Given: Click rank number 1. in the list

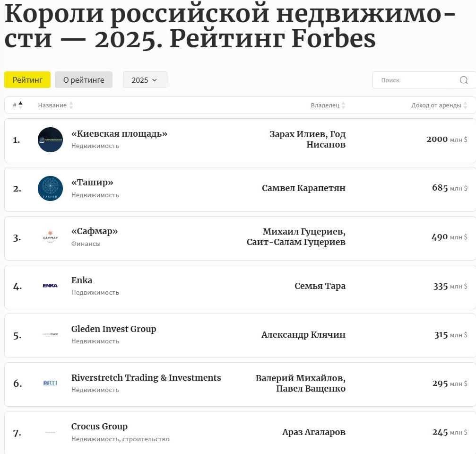Looking at the screenshot, I should click(x=17, y=140).
